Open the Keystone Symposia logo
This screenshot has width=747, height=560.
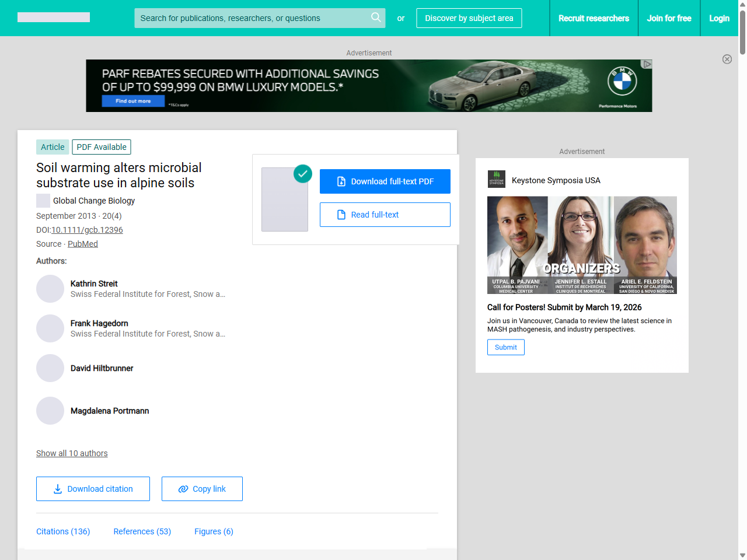point(497,179)
